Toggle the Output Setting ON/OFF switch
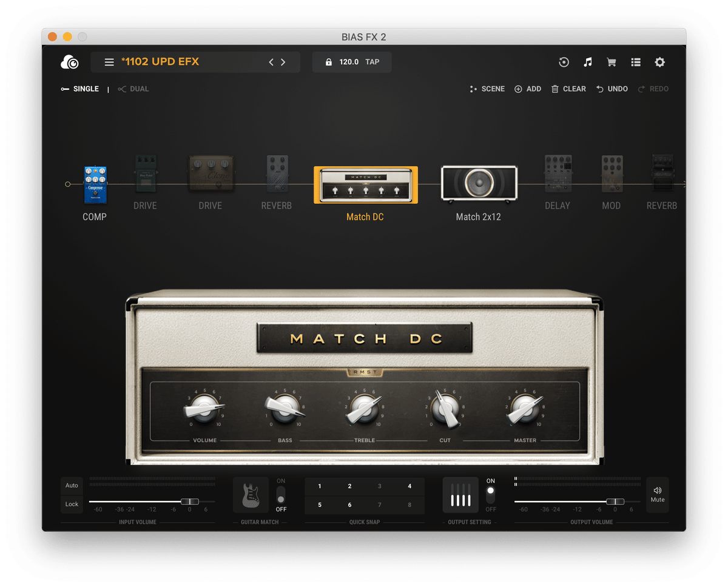This screenshot has width=728, height=587. click(491, 495)
